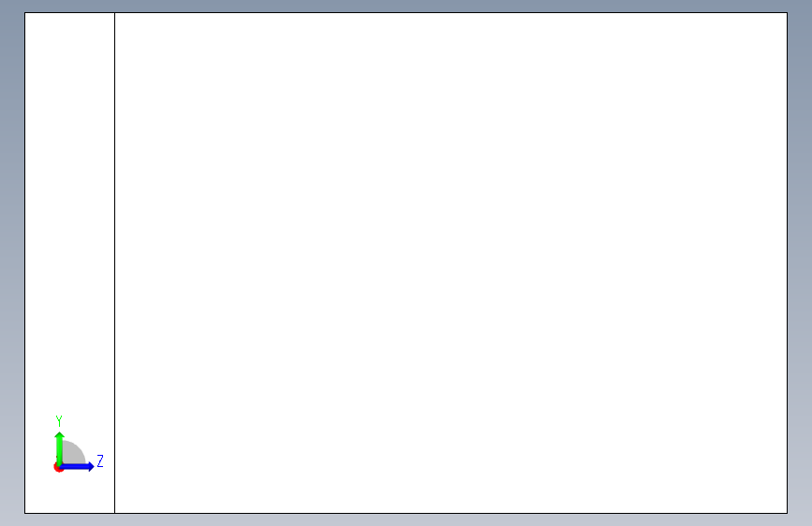Click the blue Z axis arrow
This screenshot has height=526, width=812.
[x=77, y=466]
